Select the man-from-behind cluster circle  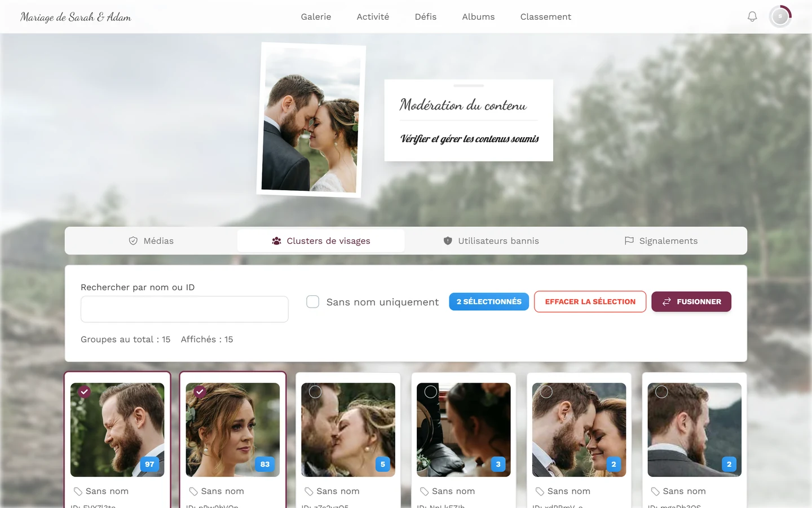[661, 392]
